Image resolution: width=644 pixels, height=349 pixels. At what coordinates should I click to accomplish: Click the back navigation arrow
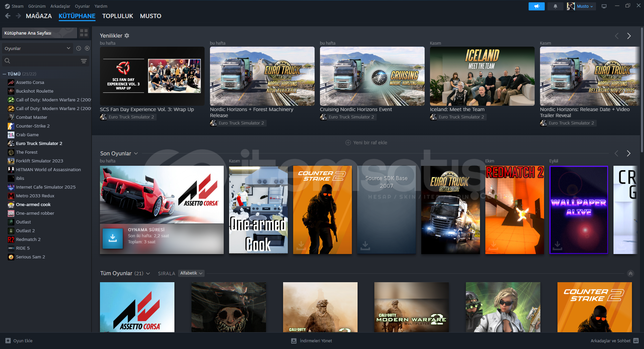(8, 16)
